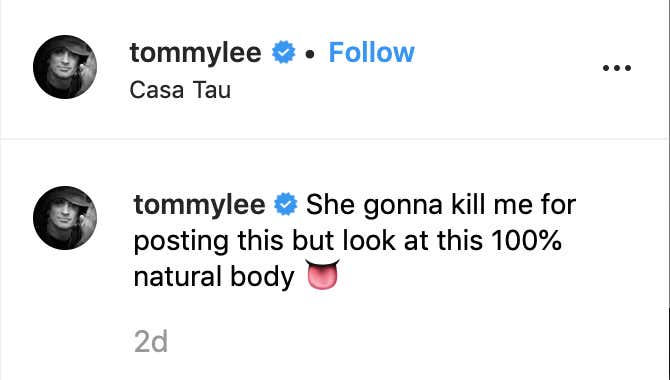
Task: View the Casa Tau location page
Action: pos(180,90)
